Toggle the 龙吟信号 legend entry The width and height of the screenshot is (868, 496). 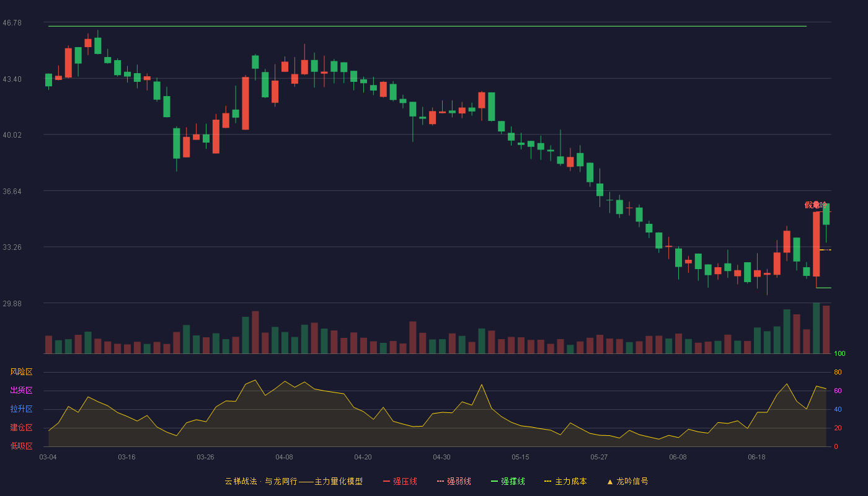pos(627,481)
